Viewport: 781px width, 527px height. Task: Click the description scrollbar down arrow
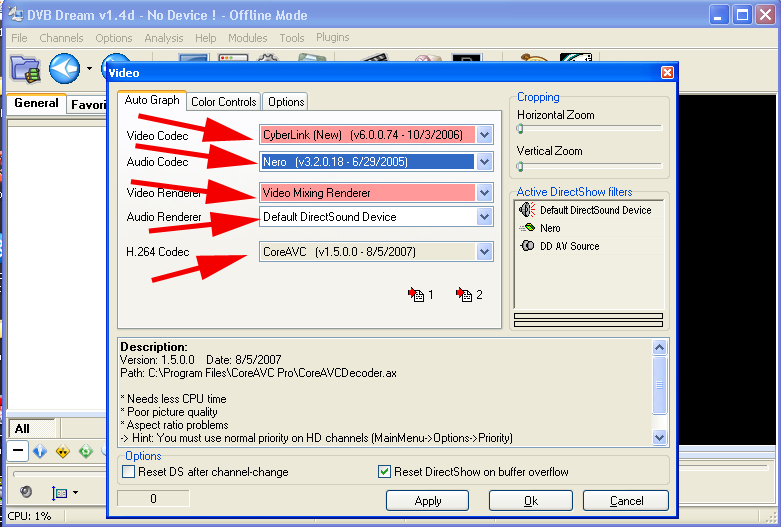659,437
